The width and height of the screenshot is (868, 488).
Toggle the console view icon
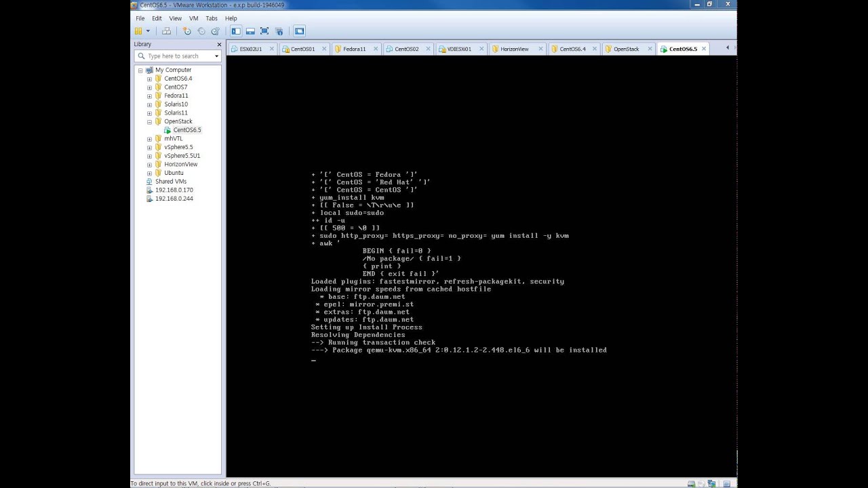(300, 30)
